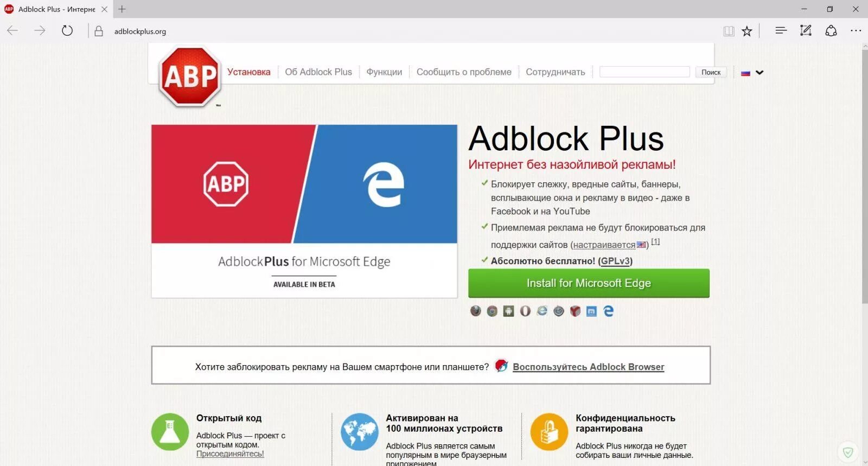Open Сообщить о проблеме page
The width and height of the screenshot is (868, 466).
coord(464,72)
